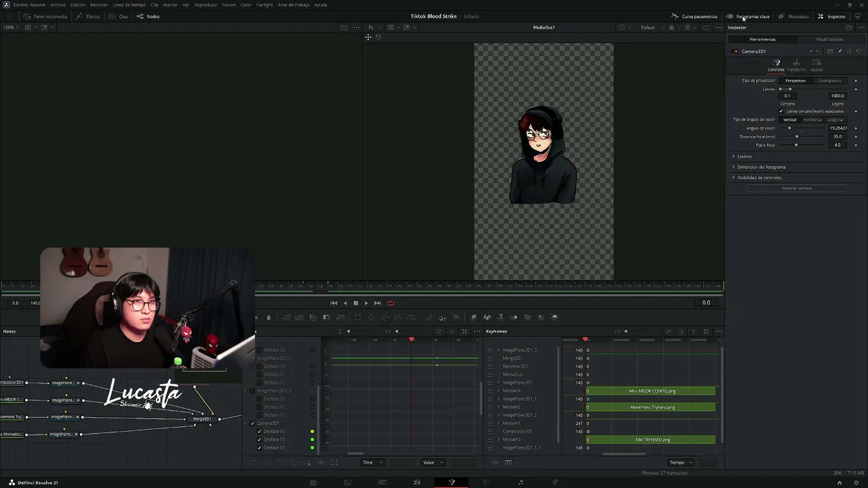
Task: Open the Metadatos panel
Action: coord(793,16)
